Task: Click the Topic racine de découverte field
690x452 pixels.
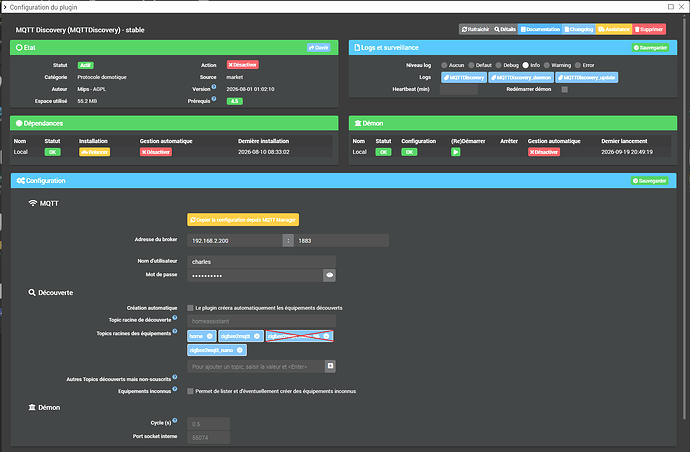Action: [x=261, y=321]
